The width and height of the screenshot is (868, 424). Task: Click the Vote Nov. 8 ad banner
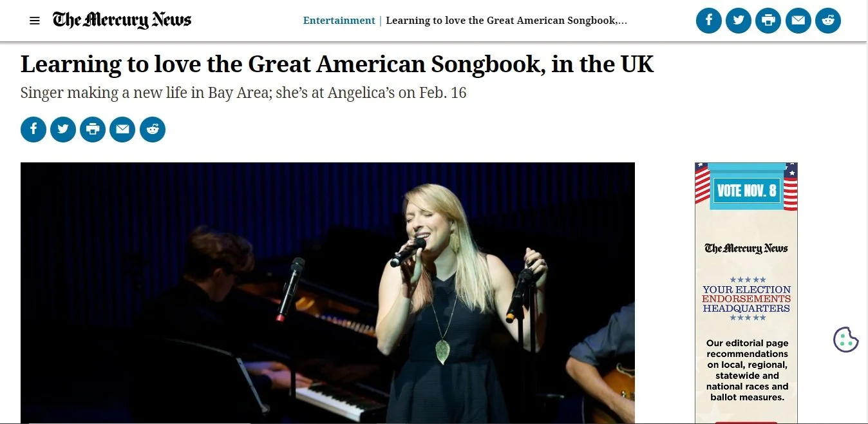(746, 190)
